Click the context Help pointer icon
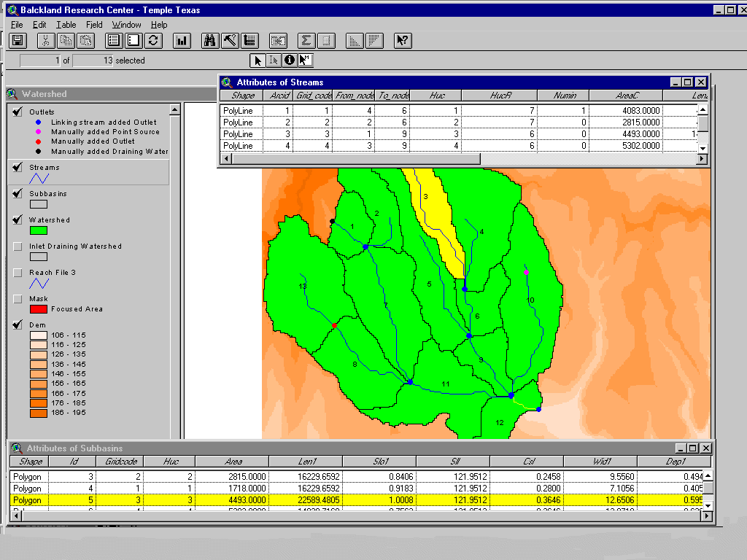Image resolution: width=747 pixels, height=560 pixels. (403, 41)
